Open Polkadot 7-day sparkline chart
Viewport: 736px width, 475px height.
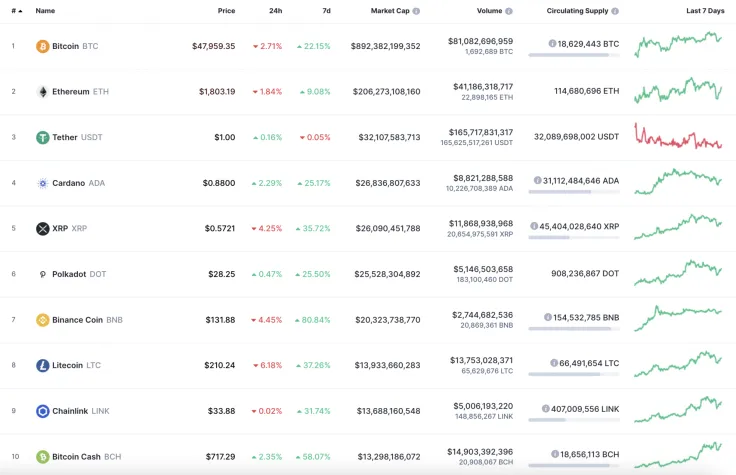coord(678,272)
